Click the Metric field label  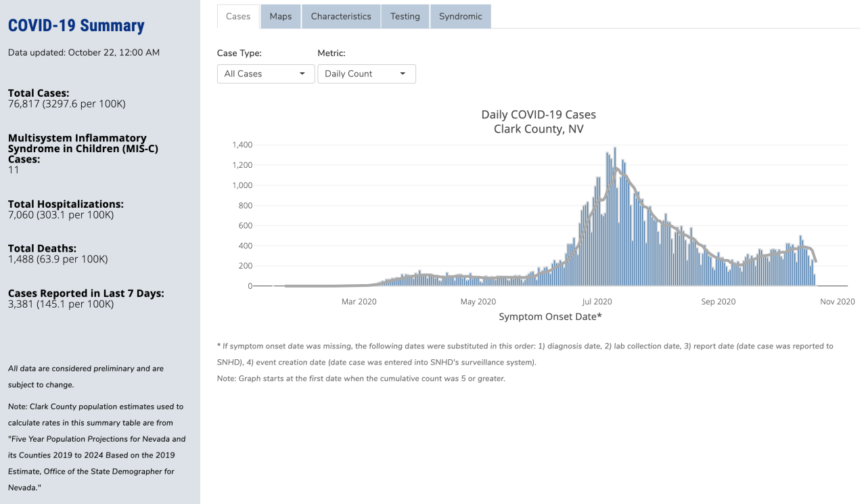click(332, 53)
